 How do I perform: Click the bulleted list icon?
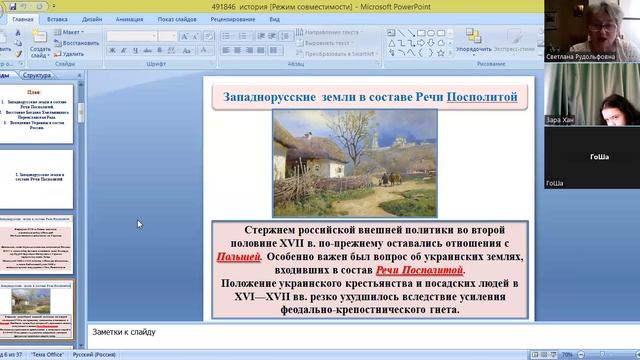tap(227, 36)
